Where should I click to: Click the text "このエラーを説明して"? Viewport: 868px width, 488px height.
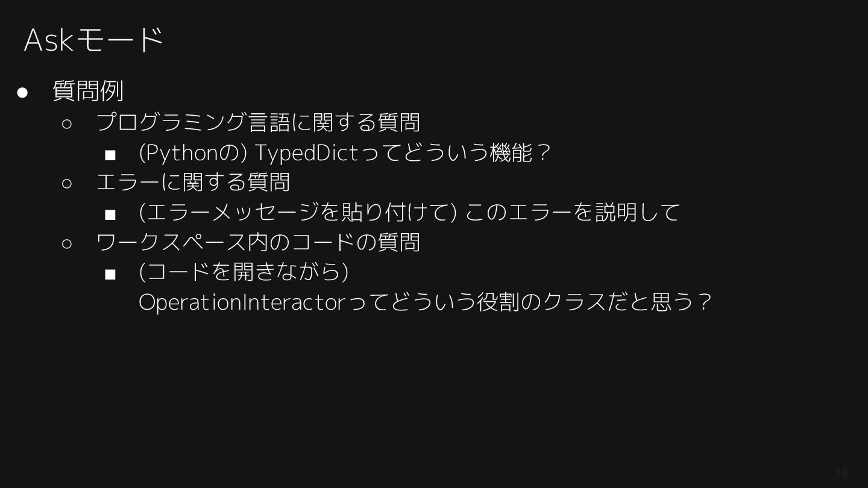pos(572,212)
